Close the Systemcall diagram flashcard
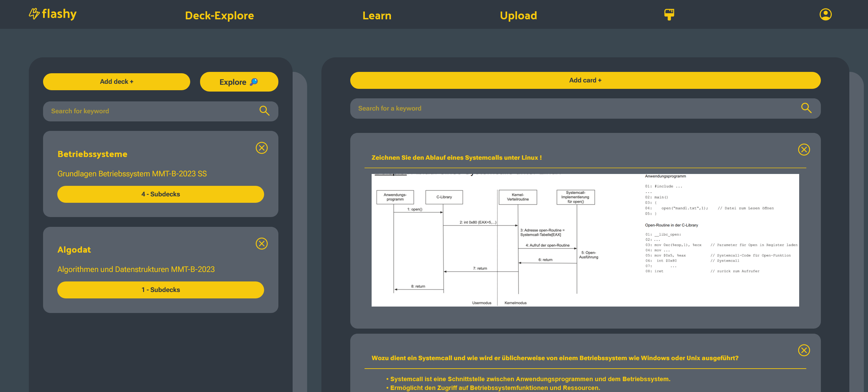This screenshot has width=868, height=392. tap(804, 150)
